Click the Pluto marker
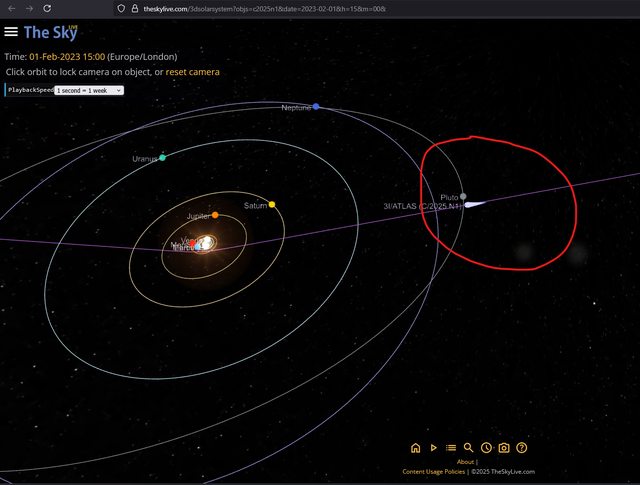 tap(463, 196)
